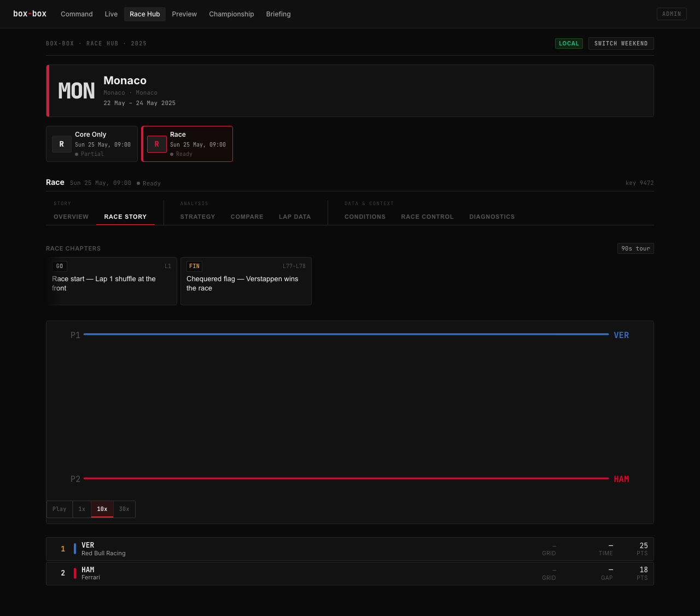The height and width of the screenshot is (616, 700).
Task: Click the Monaco weekend title
Action: pyautogui.click(x=125, y=80)
